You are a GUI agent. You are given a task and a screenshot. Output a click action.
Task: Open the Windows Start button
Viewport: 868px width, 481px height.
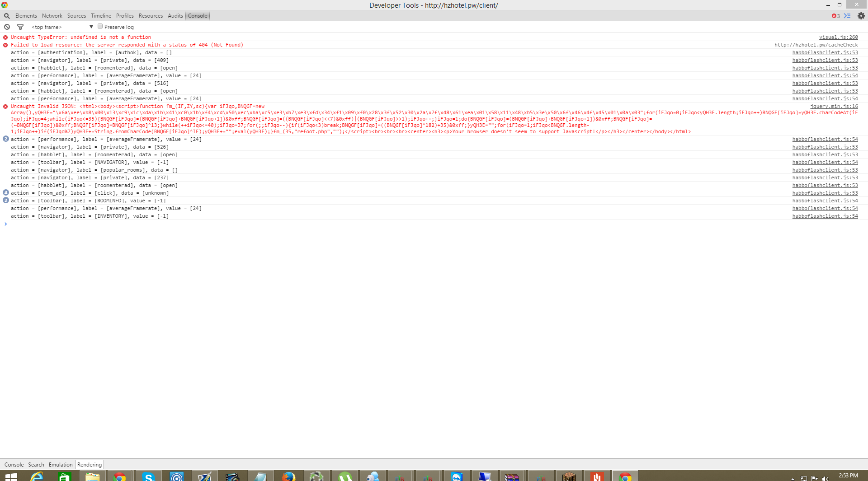coord(11,477)
